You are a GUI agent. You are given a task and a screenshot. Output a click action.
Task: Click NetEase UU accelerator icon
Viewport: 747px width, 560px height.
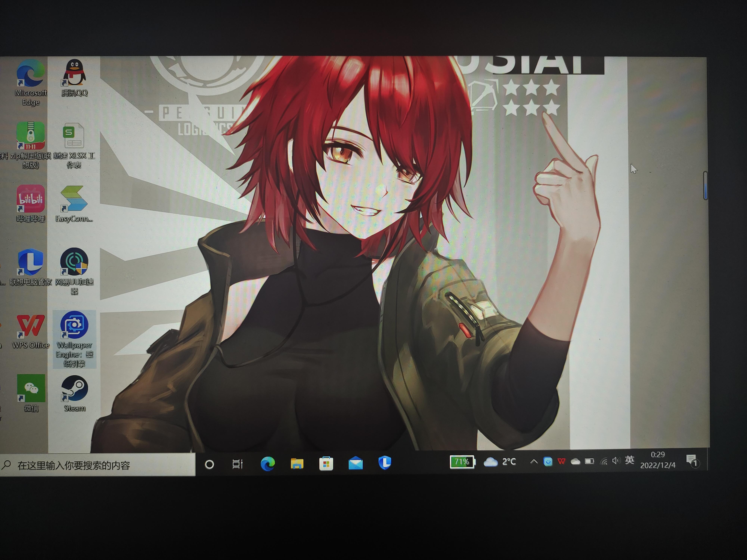[74, 262]
